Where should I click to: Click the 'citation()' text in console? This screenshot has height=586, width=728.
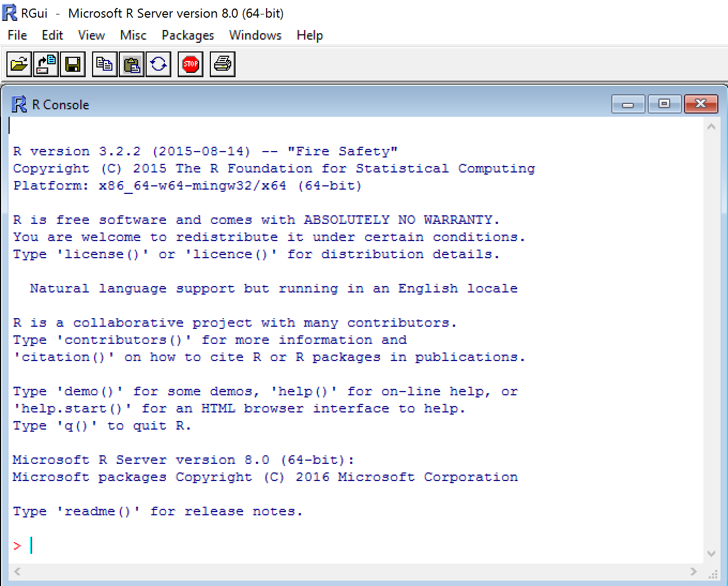pyautogui.click(x=64, y=357)
